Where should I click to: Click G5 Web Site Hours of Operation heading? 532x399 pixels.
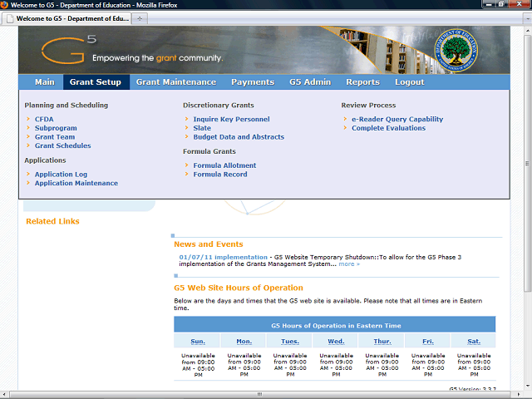(x=239, y=288)
